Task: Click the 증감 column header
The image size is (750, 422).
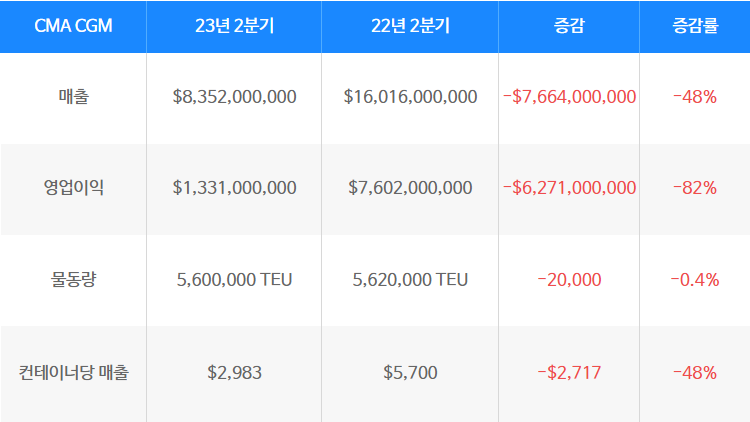Action: pos(569,26)
